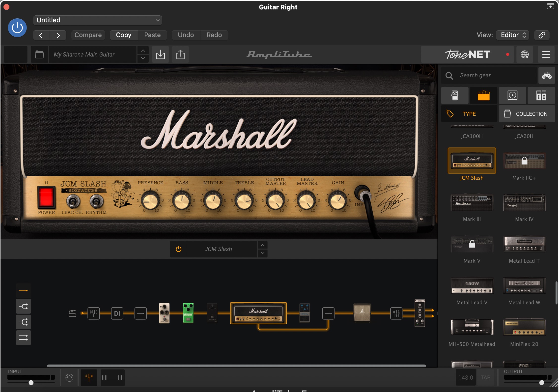Click amp selector up chevron
This screenshot has width=559, height=392.
[x=263, y=245]
